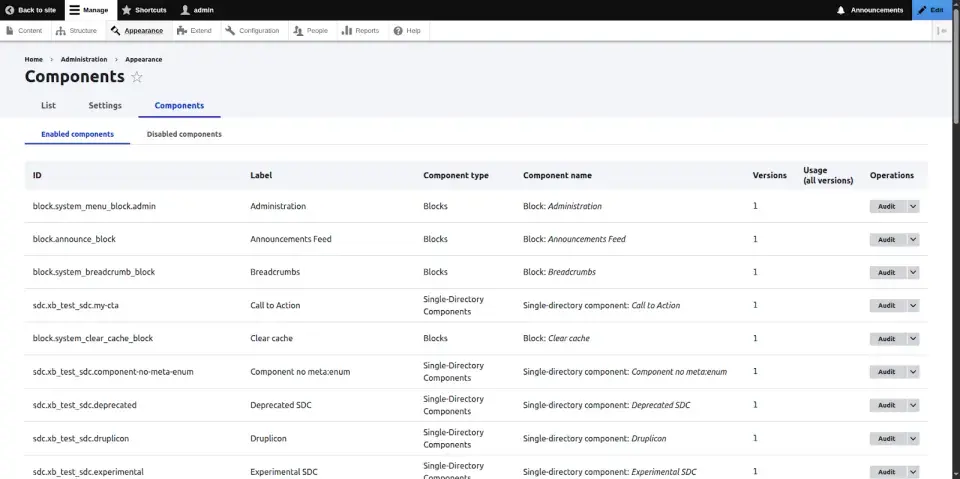Audit the Call to Action component
This screenshot has width=960, height=479.
point(887,306)
